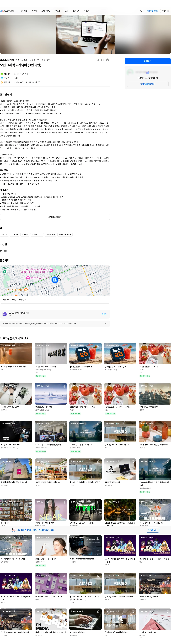Open the 콘텐츠 menu
171x644 pixels.
pos(58,11)
